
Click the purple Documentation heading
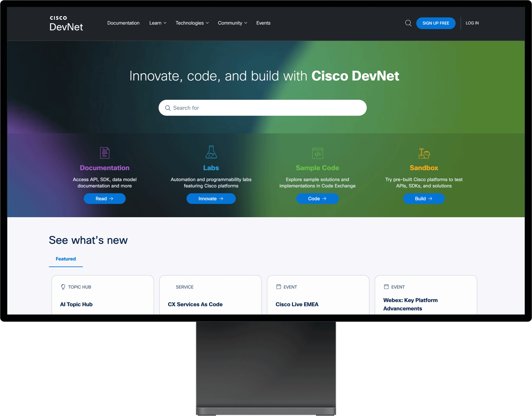pyautogui.click(x=105, y=168)
